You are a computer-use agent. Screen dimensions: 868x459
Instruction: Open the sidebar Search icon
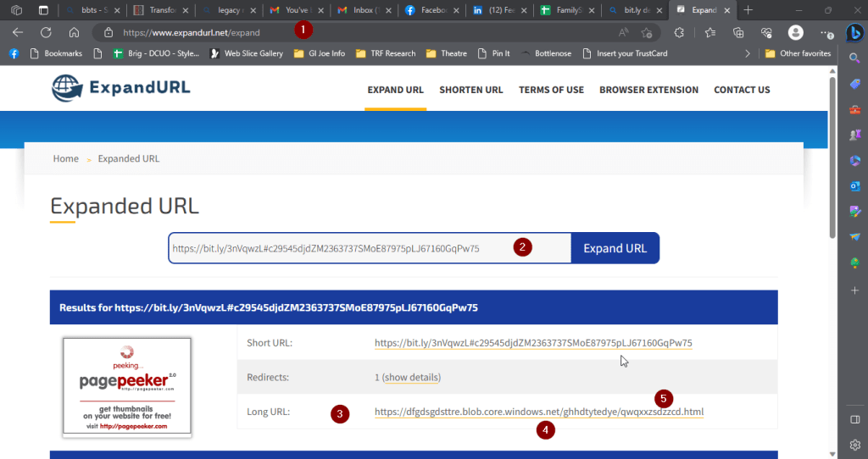854,58
